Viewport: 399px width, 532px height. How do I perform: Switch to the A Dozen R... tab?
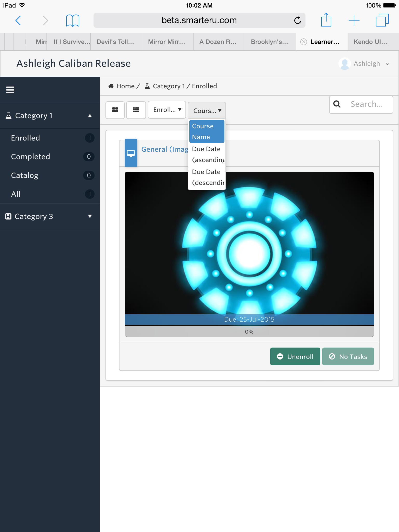[219, 42]
